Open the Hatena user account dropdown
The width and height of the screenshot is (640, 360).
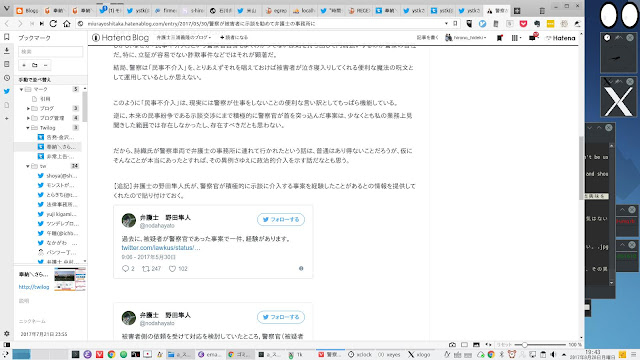coord(466,38)
